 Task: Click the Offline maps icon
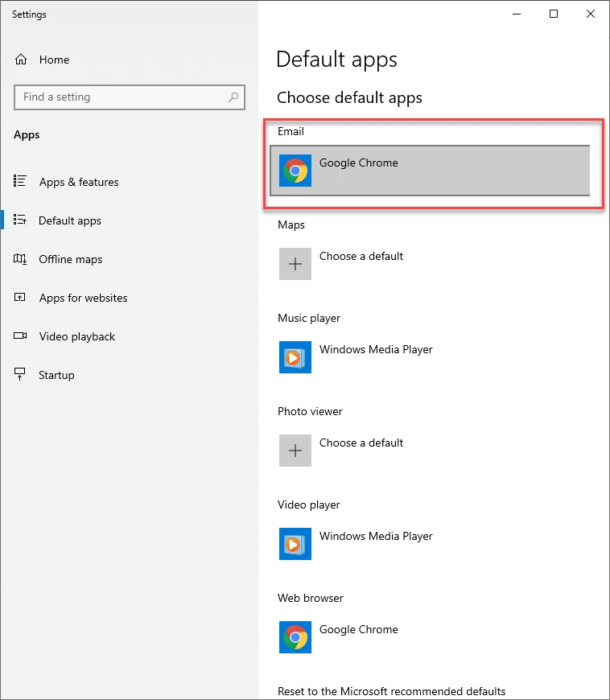(x=19, y=258)
